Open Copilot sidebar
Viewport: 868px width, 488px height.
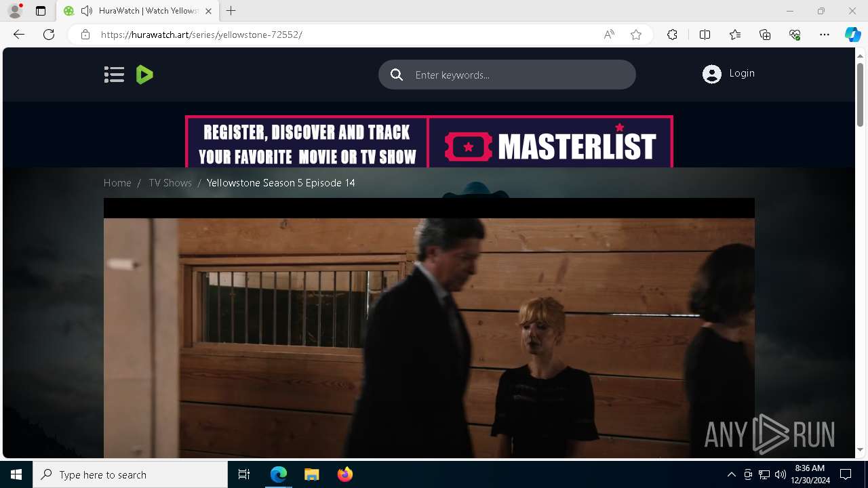tap(852, 35)
